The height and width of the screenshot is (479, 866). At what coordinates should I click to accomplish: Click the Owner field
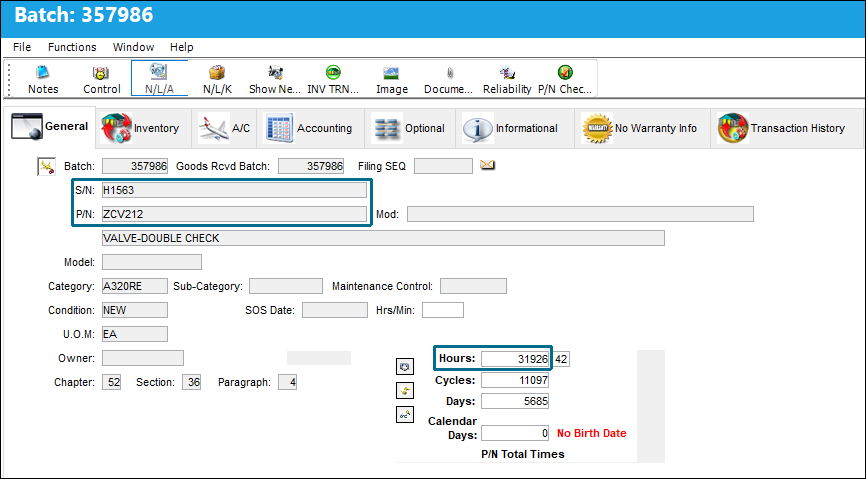coord(143,358)
